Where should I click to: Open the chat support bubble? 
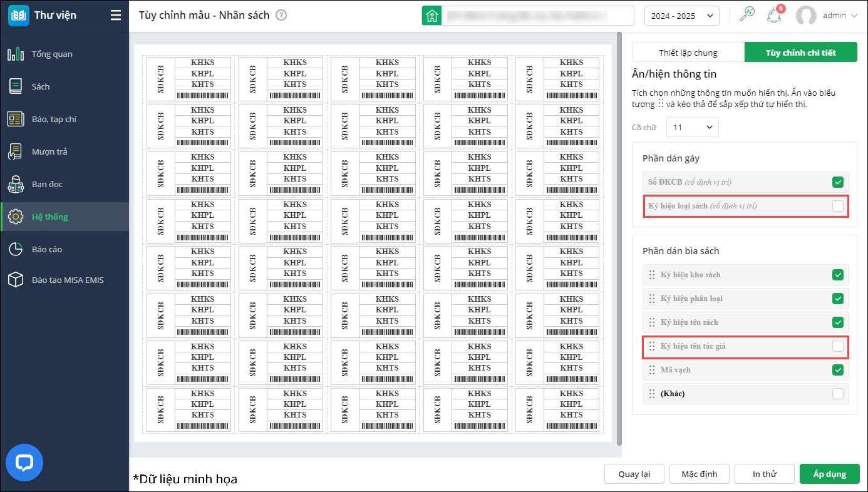click(x=24, y=463)
